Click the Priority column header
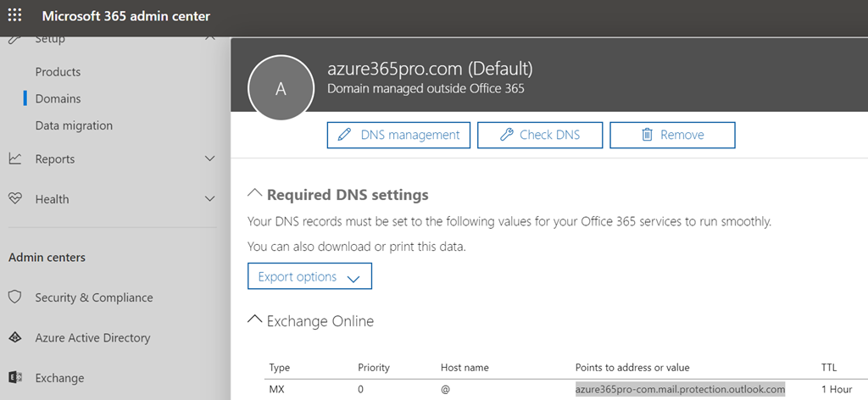The width and height of the screenshot is (868, 400). click(374, 367)
